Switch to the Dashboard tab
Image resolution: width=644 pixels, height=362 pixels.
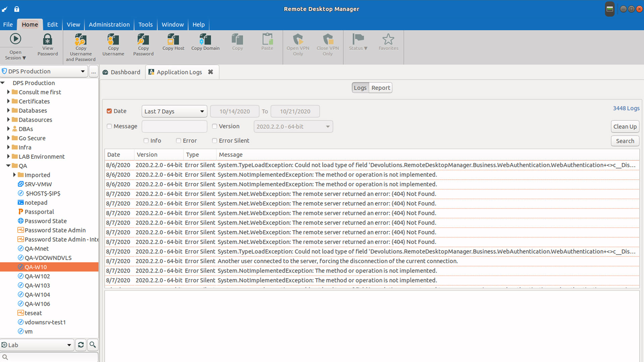[x=122, y=72]
